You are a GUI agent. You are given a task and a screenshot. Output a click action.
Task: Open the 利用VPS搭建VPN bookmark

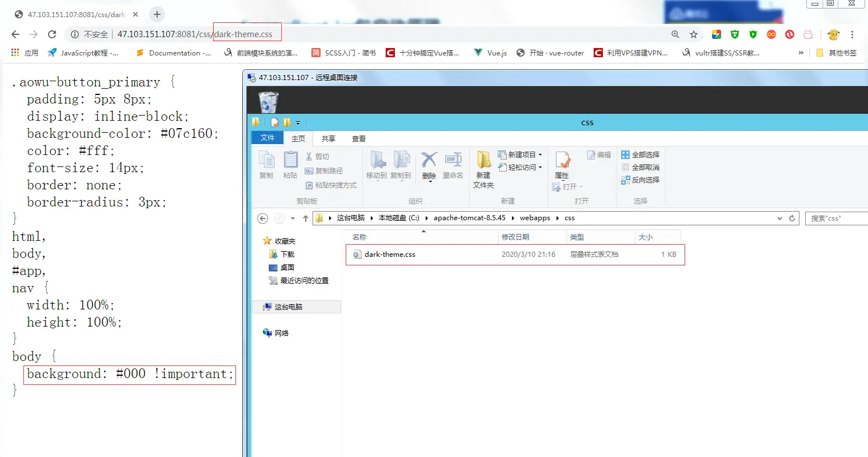tap(631, 53)
